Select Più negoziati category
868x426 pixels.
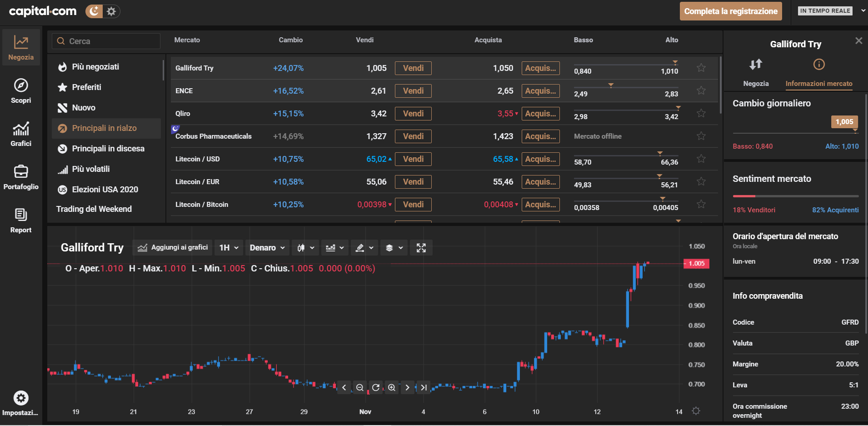point(106,67)
